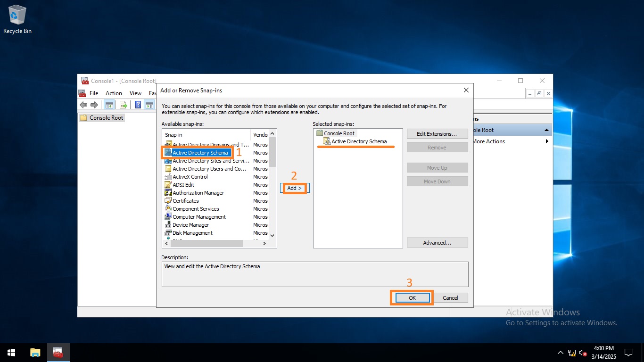The image size is (644, 362).
Task: Toggle Show/Hide Console Tree toolbar icon
Action: [109, 105]
